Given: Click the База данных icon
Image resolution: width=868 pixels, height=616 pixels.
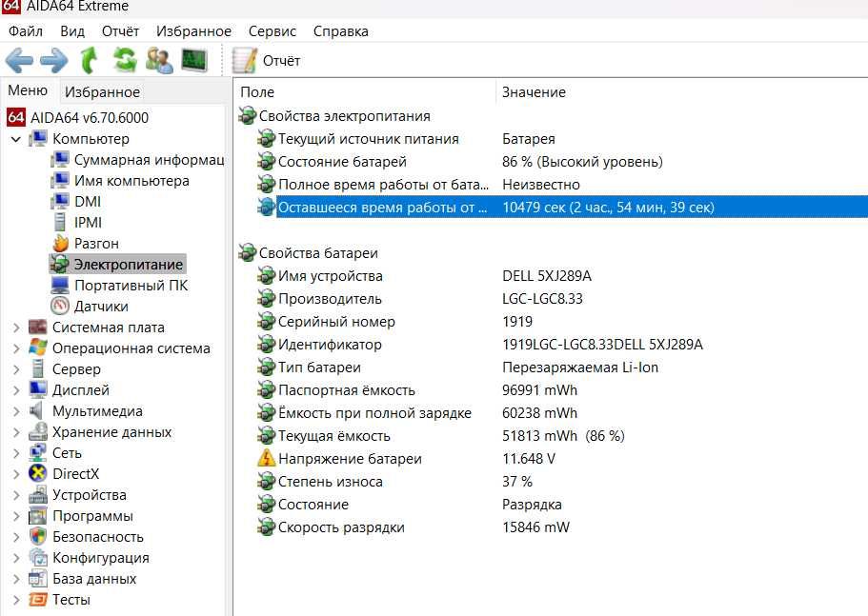Looking at the screenshot, I should pyautogui.click(x=38, y=579).
